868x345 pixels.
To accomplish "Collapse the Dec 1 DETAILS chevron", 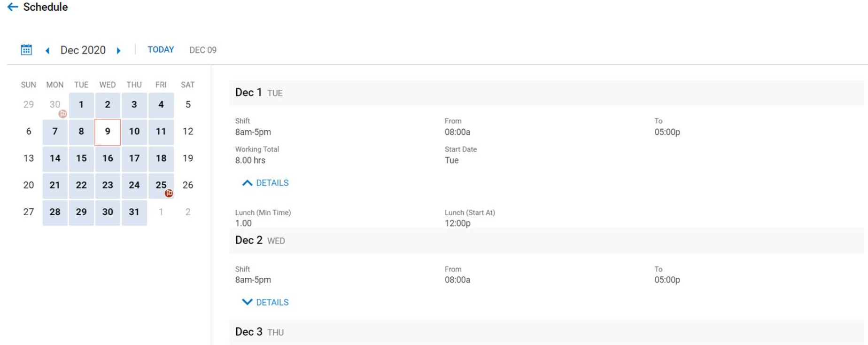I will click(x=247, y=183).
